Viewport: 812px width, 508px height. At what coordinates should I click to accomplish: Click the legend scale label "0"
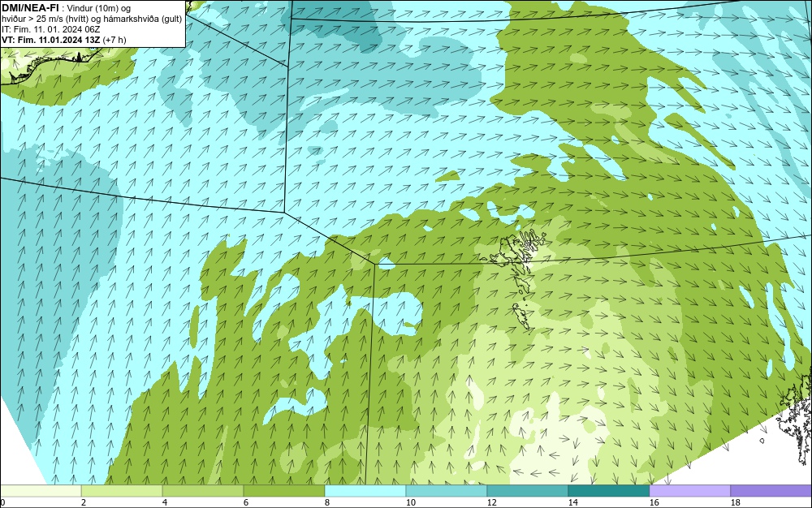[x=2, y=502]
